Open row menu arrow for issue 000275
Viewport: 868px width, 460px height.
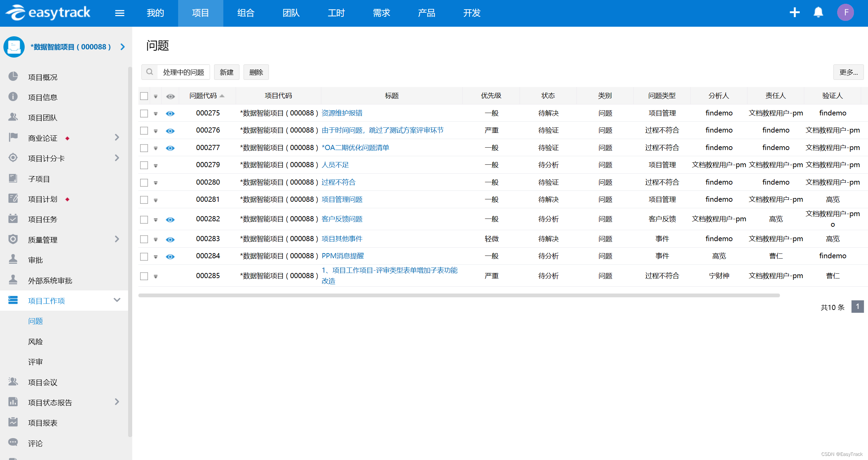[x=156, y=114]
